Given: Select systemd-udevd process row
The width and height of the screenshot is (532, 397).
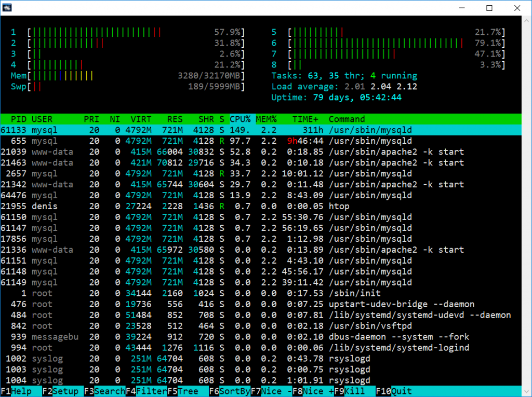Looking at the screenshot, I should (261, 315).
